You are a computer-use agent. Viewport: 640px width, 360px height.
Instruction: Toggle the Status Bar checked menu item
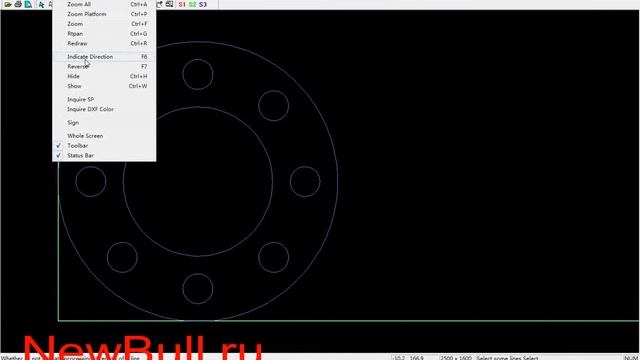point(104,156)
